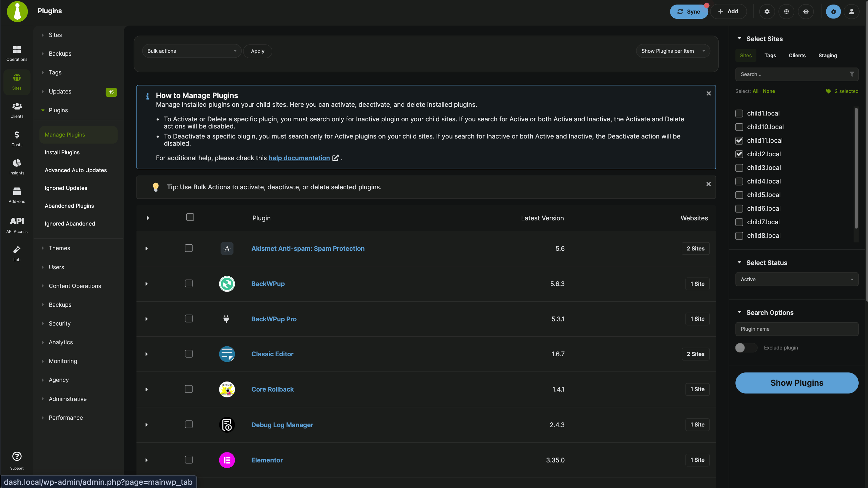Click the Debug Log Manager icon
Screen dimensions: 868x488
227,425
